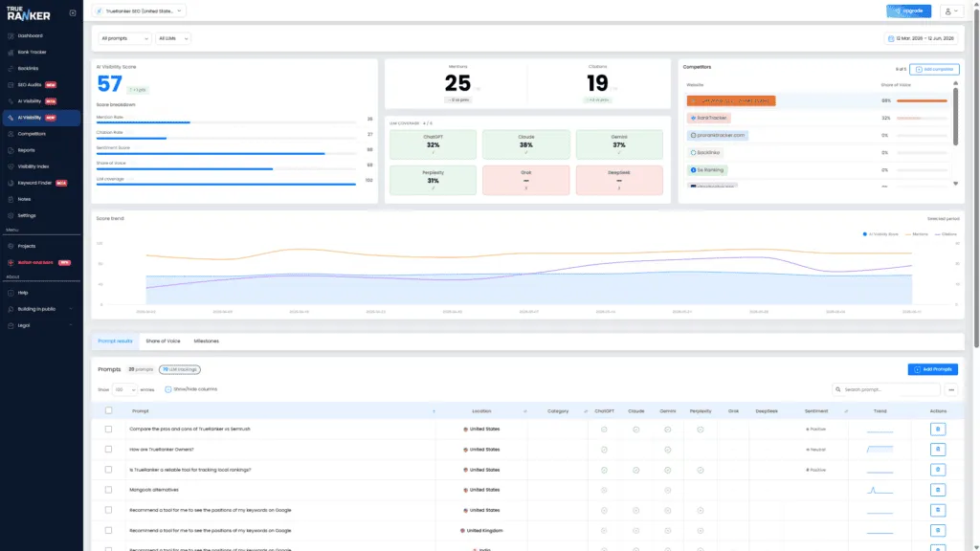Open the date range picker

[x=922, y=38]
